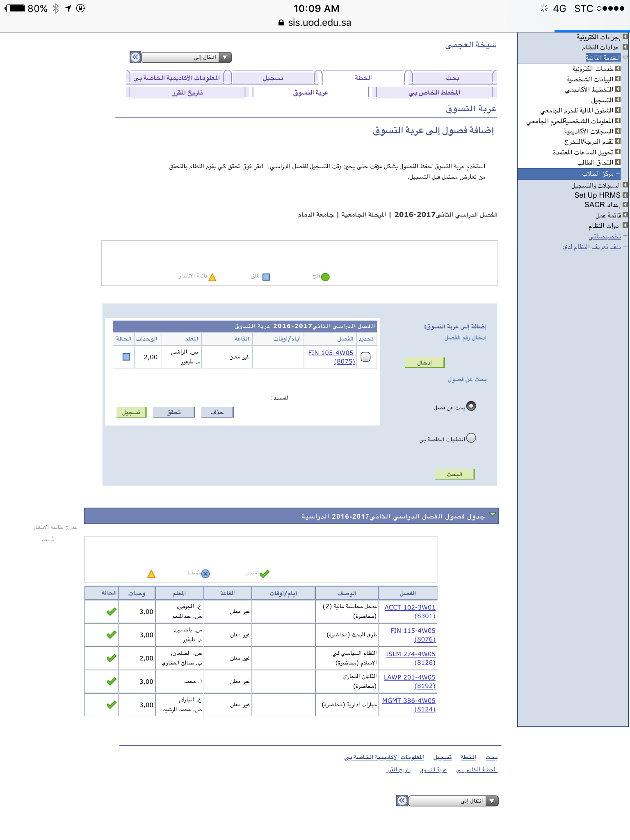Click footer 'المخطط الخاص بي' link
The width and height of the screenshot is (630, 840).
477,770
